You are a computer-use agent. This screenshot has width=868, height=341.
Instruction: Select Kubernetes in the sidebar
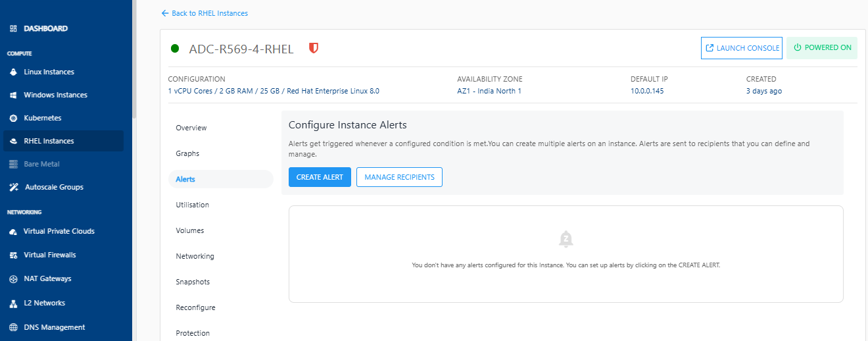(x=43, y=118)
